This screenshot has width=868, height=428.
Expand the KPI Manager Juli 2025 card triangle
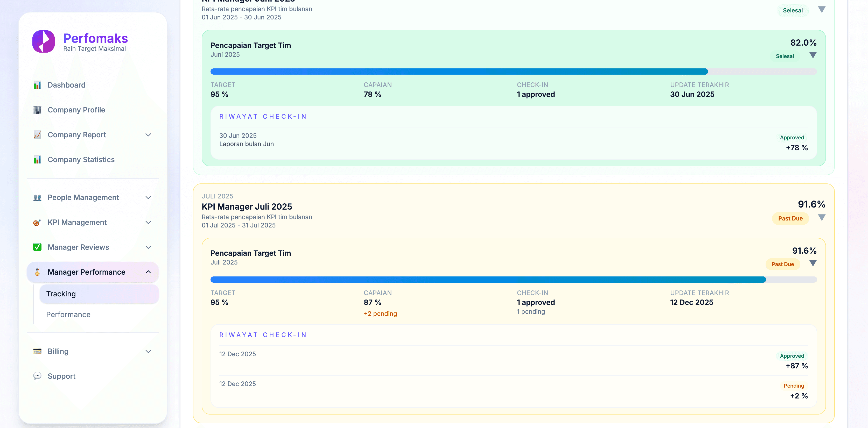[x=822, y=218]
